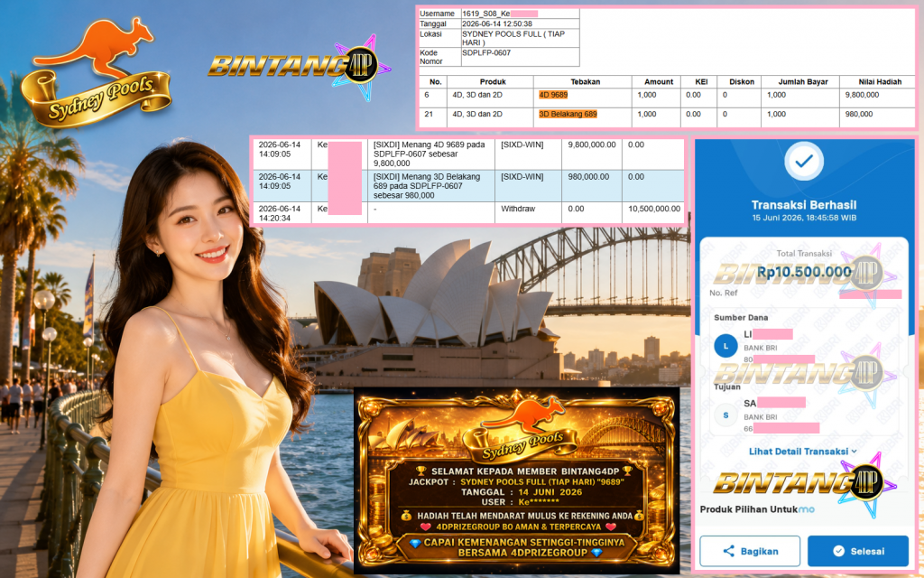The width and height of the screenshot is (924, 578).
Task: Click the Tebakan column header
Action: 585,82
